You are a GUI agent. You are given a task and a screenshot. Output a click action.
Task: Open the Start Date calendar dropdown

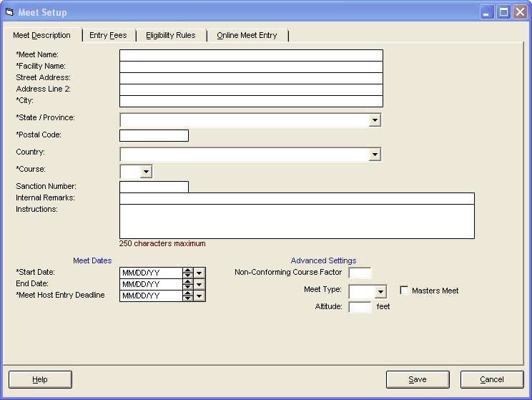[x=199, y=273]
